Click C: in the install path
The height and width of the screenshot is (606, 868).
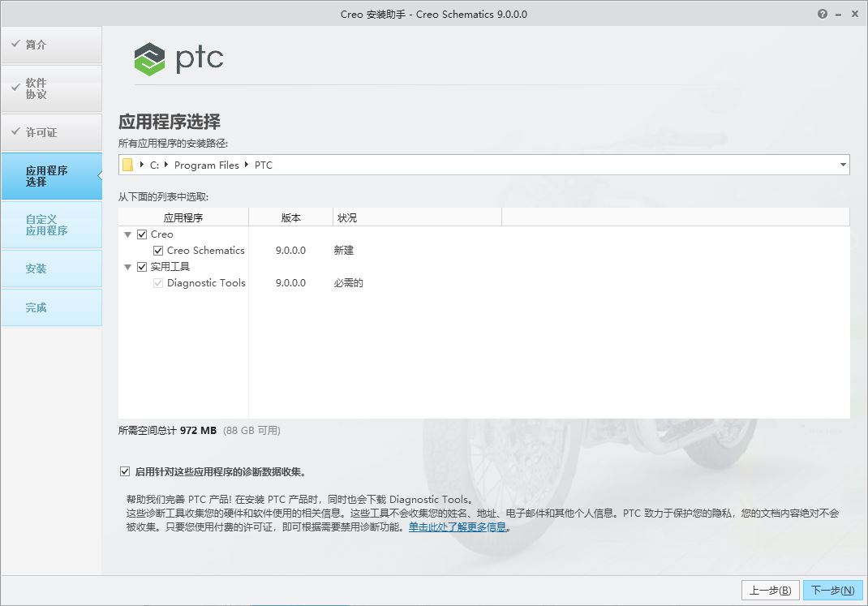[154, 165]
